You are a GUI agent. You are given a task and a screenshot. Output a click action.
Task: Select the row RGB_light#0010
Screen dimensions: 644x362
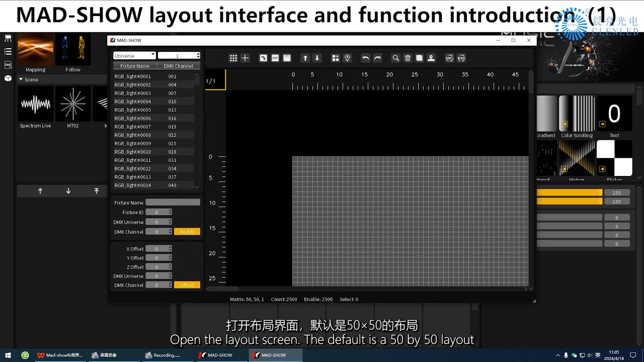153,152
